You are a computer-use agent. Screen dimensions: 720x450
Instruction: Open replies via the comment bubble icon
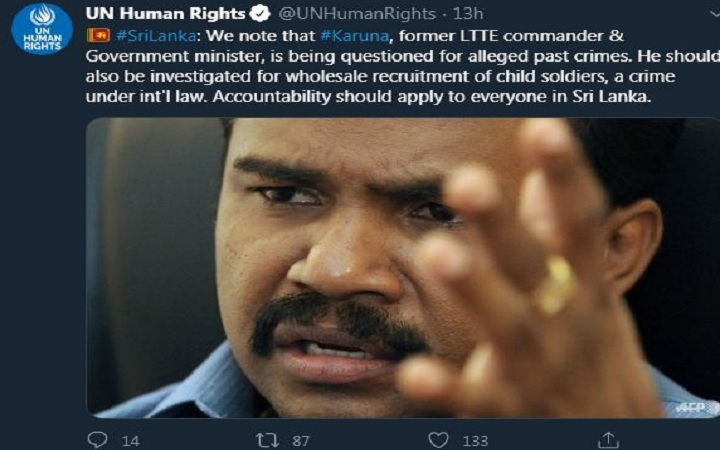point(97,439)
